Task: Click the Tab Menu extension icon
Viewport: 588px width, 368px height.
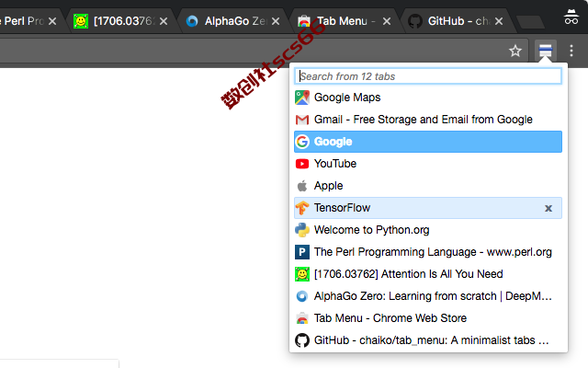Action: click(545, 51)
